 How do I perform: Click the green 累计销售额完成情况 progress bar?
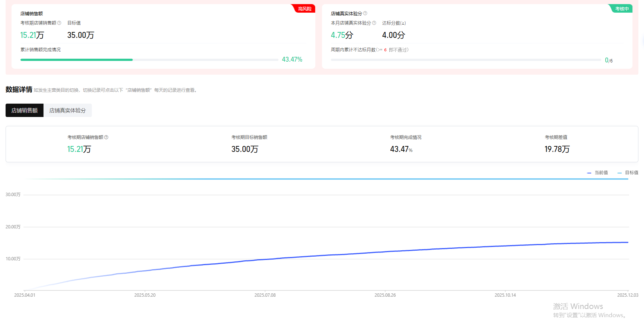(x=77, y=60)
